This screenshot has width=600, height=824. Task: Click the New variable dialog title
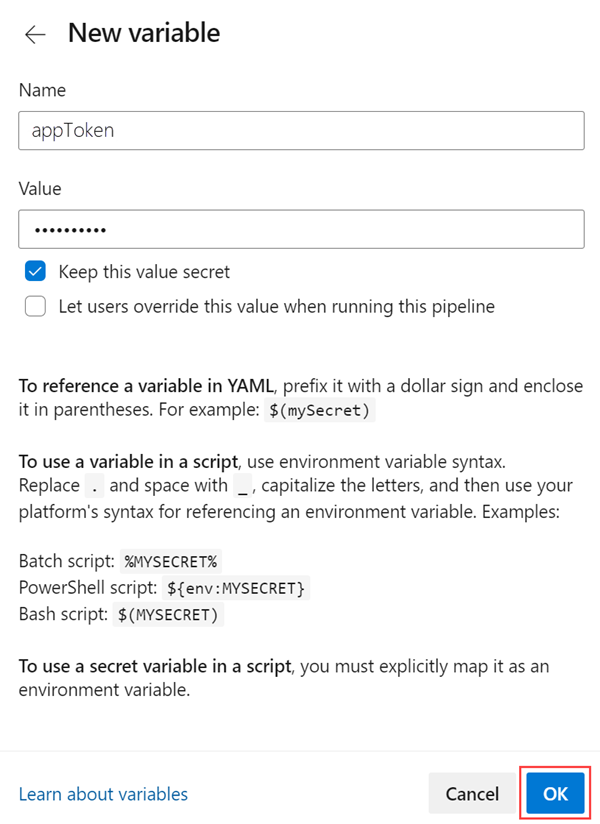coord(143,32)
